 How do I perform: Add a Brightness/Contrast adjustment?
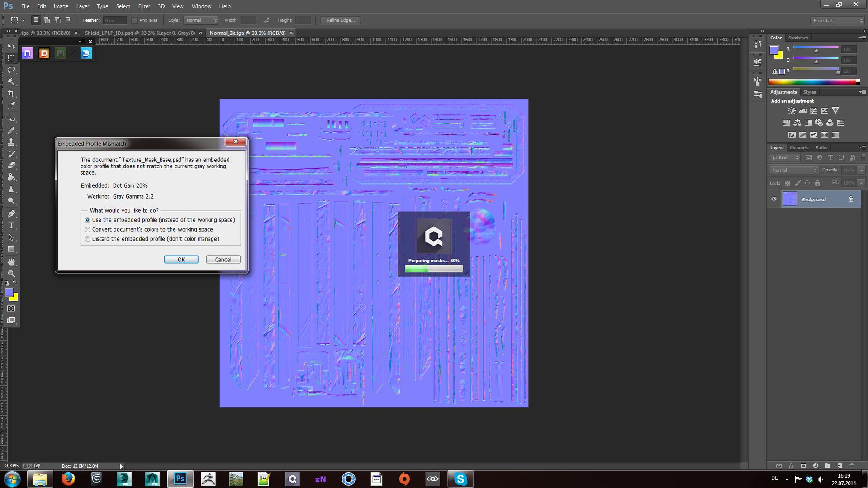[791, 110]
